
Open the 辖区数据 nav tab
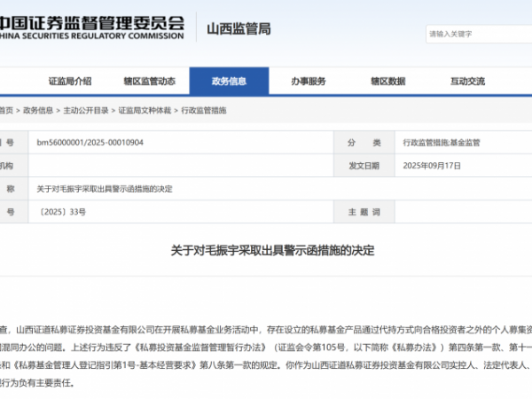coord(387,82)
